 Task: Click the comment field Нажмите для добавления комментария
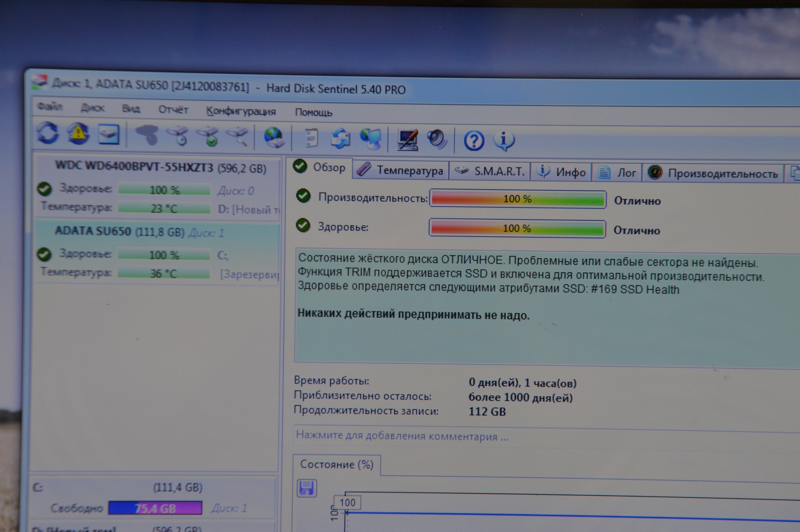[x=401, y=436]
